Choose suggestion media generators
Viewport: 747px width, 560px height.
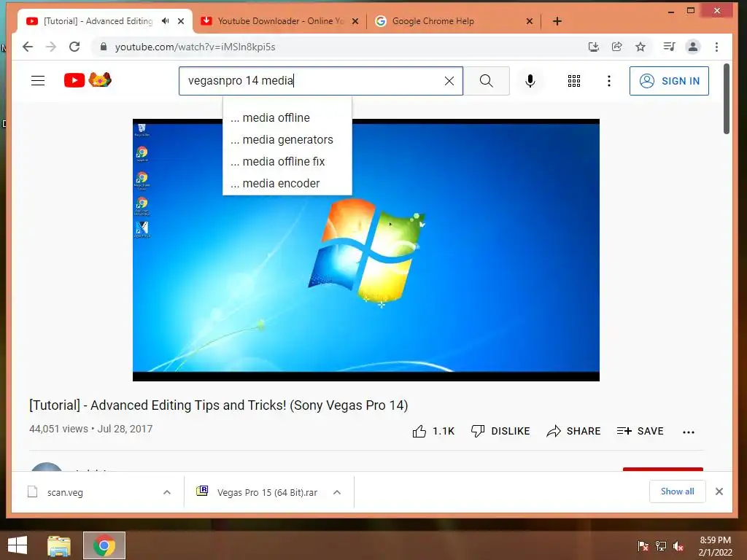coord(287,139)
